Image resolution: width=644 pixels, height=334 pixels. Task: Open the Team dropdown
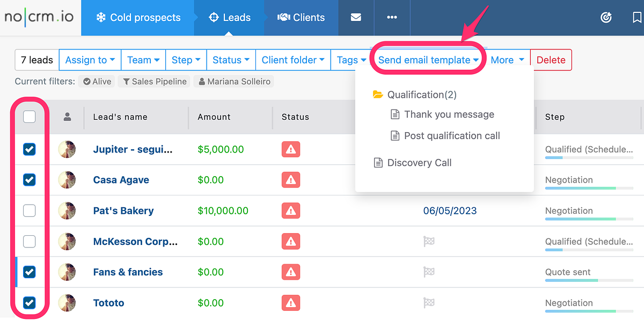coord(143,60)
